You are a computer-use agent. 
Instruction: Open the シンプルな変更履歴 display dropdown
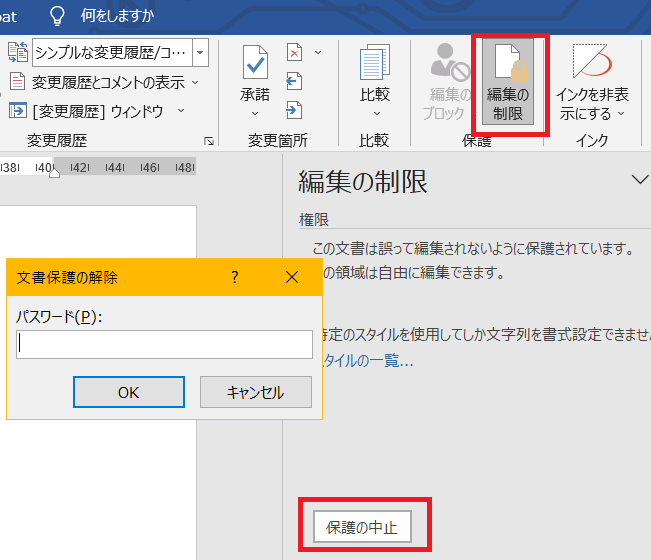200,52
